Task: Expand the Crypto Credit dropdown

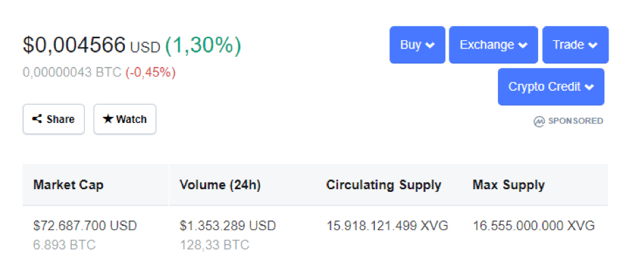Action: pos(550,87)
